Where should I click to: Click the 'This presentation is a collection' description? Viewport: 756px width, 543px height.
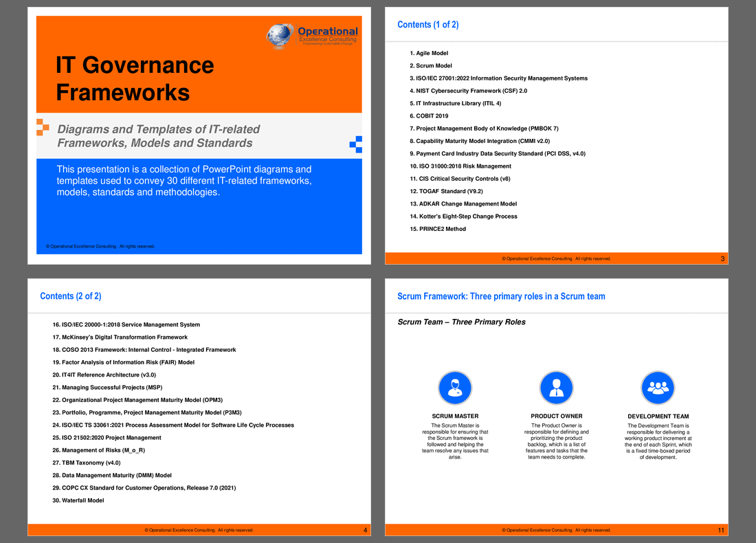click(184, 180)
